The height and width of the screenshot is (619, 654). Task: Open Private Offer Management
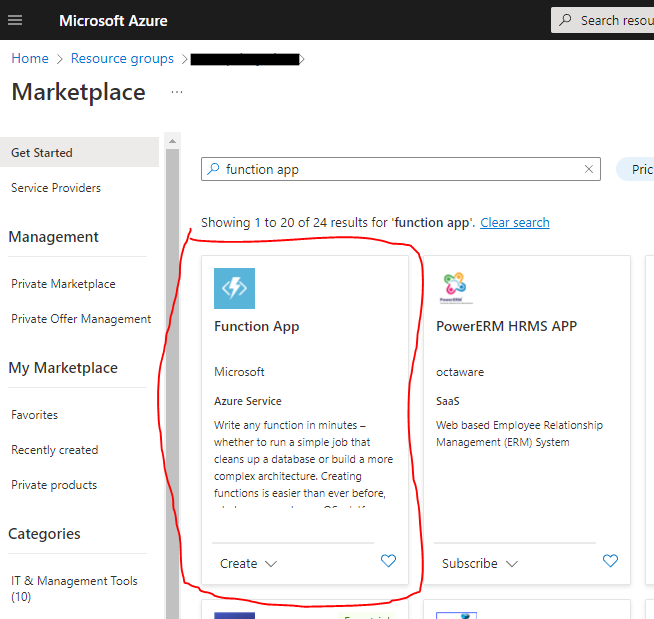(81, 319)
